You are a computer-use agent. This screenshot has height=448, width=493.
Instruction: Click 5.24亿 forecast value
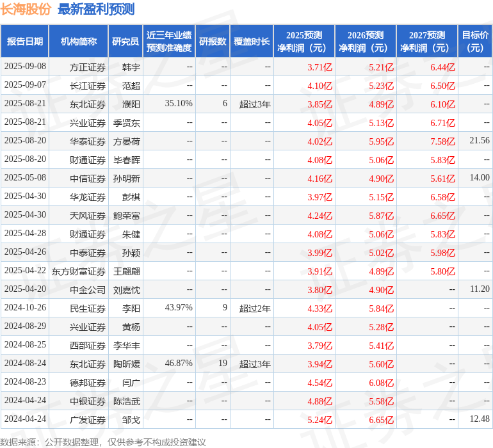[319, 420]
